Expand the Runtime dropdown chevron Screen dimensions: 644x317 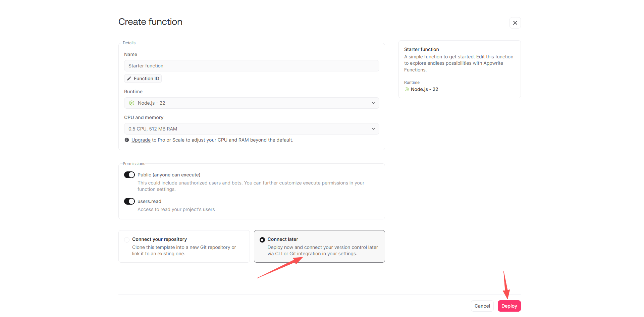[373, 103]
